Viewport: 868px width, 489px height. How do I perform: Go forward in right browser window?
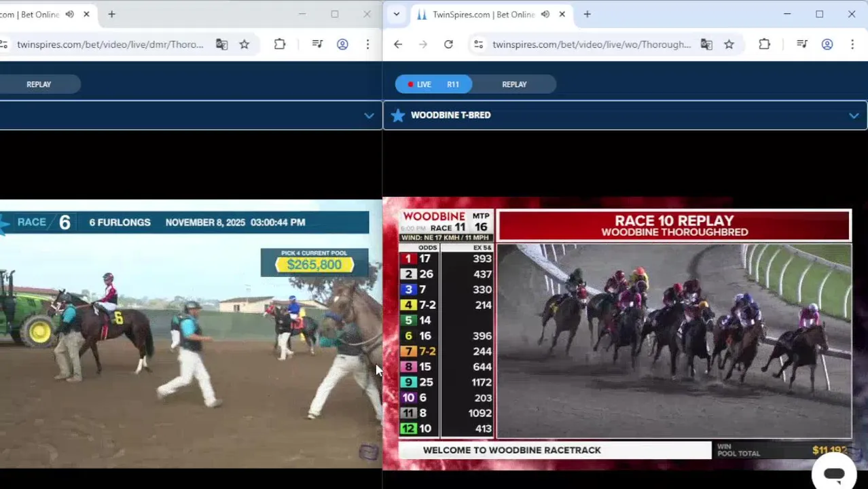[423, 44]
